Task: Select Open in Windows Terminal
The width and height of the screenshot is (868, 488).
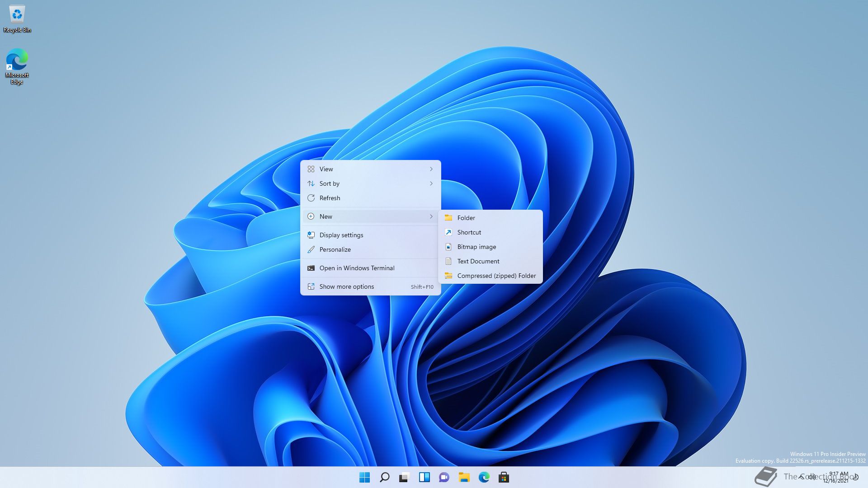Action: point(371,268)
